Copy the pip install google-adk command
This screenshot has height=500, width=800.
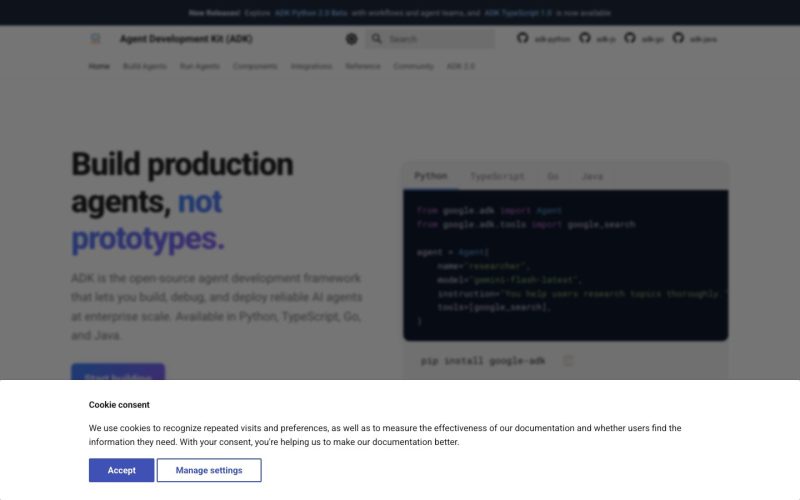[568, 361]
